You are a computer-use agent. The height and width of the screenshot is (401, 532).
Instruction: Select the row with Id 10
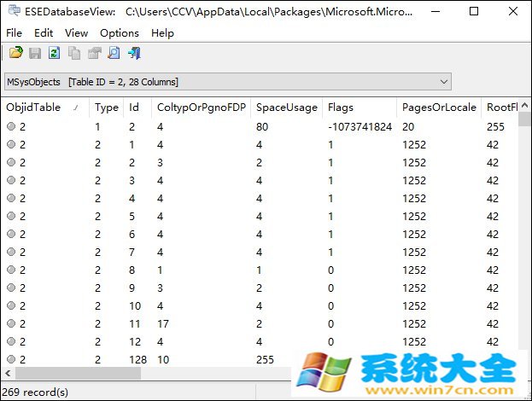(x=260, y=305)
